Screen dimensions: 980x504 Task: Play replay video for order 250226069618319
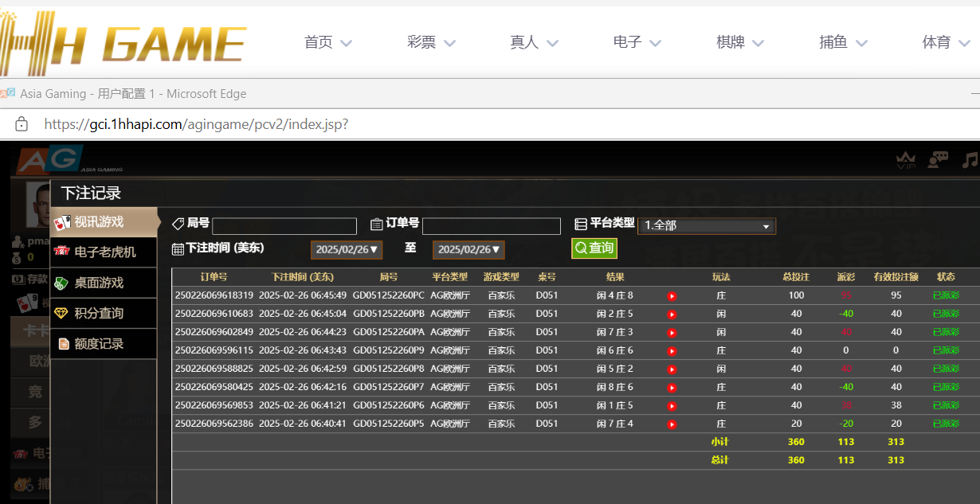pos(672,296)
